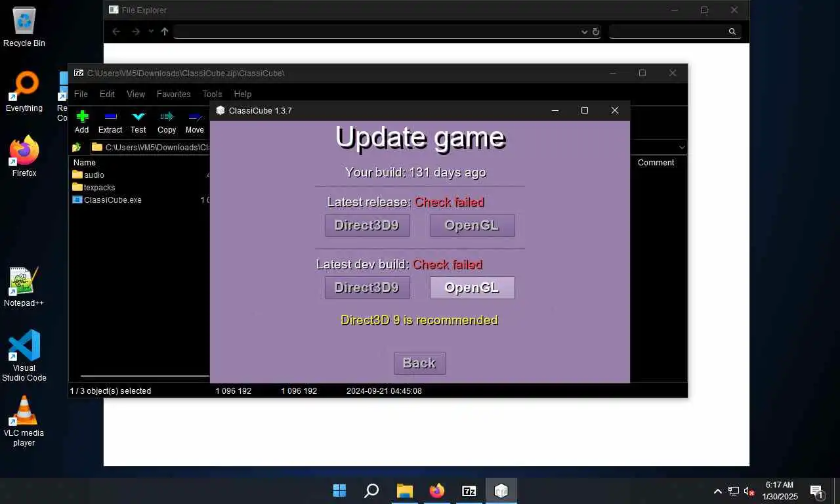Click OpenGL under Latest release

(472, 225)
